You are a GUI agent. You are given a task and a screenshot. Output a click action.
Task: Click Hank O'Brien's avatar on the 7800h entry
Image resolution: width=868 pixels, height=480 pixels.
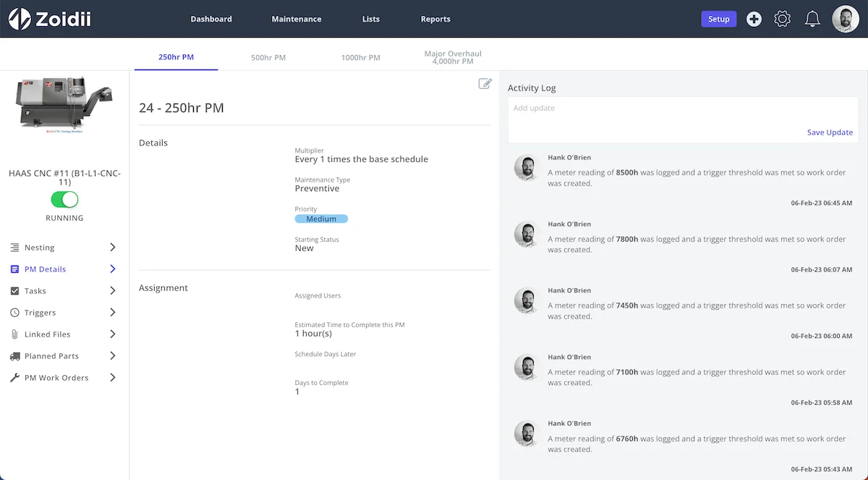tap(527, 234)
